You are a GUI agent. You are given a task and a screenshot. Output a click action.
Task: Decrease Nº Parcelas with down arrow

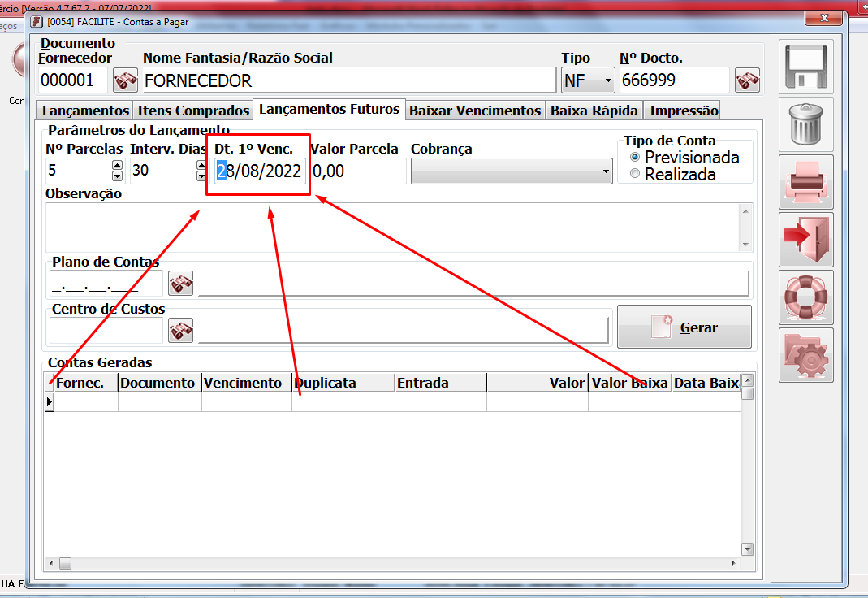point(117,176)
